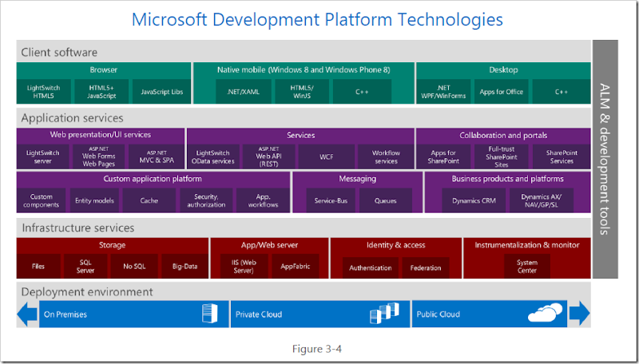The image size is (639, 364).
Task: Click the Services group header
Action: pyautogui.click(x=301, y=135)
